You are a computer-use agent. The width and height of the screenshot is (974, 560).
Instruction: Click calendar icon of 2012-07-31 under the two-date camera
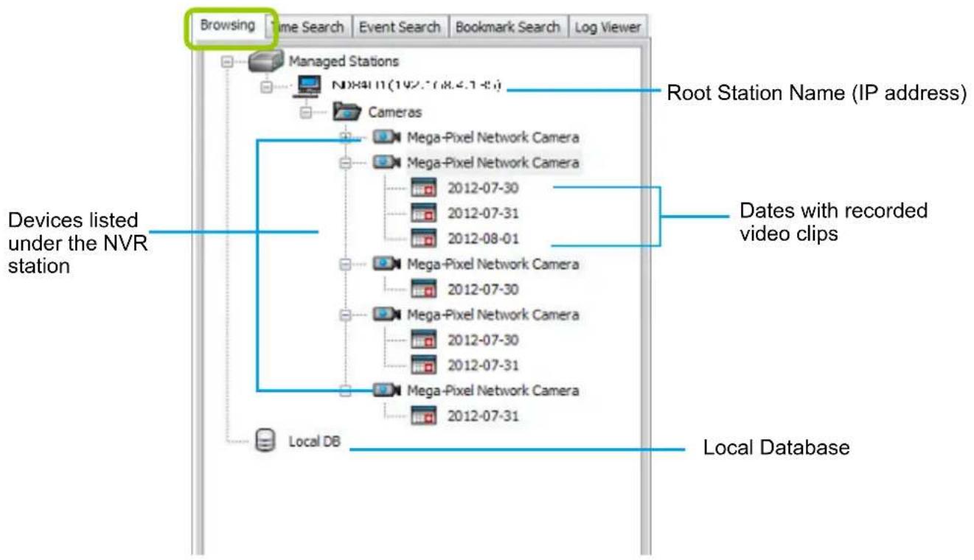click(x=423, y=365)
